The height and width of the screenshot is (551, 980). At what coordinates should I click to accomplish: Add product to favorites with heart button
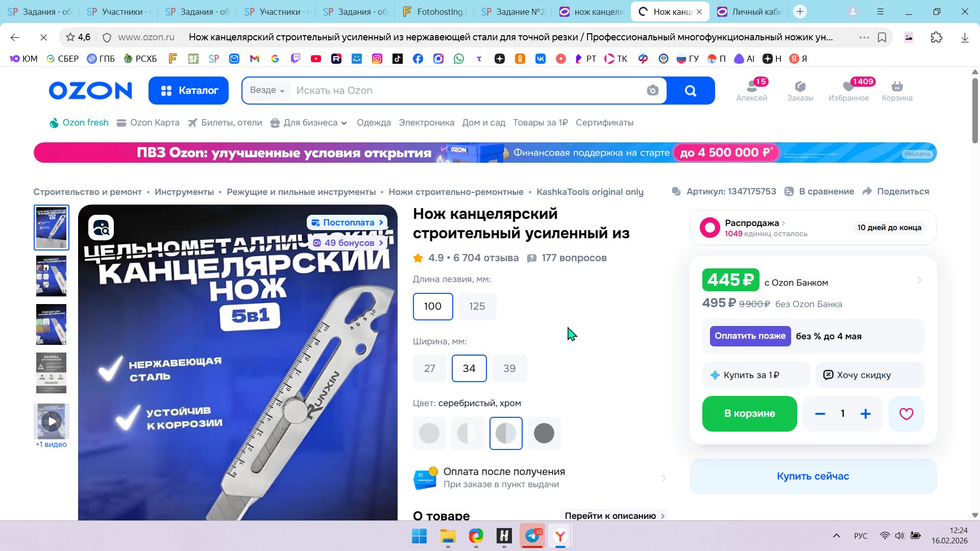(x=906, y=414)
